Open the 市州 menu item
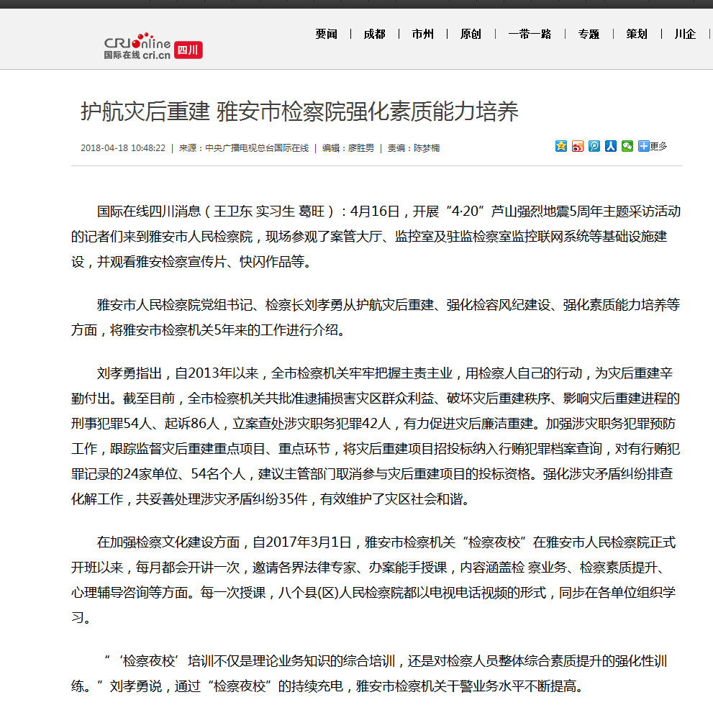Viewport: 713px width, 728px height. [422, 34]
